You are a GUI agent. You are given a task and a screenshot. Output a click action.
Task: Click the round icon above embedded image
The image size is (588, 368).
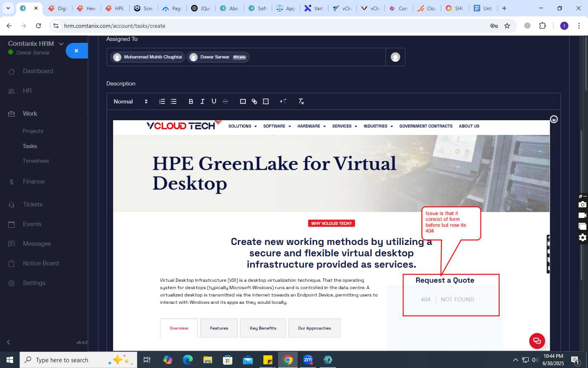pyautogui.click(x=554, y=119)
